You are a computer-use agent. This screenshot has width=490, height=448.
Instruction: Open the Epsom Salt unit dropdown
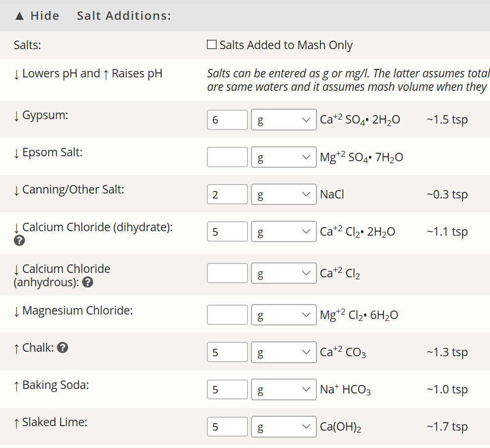tap(284, 157)
